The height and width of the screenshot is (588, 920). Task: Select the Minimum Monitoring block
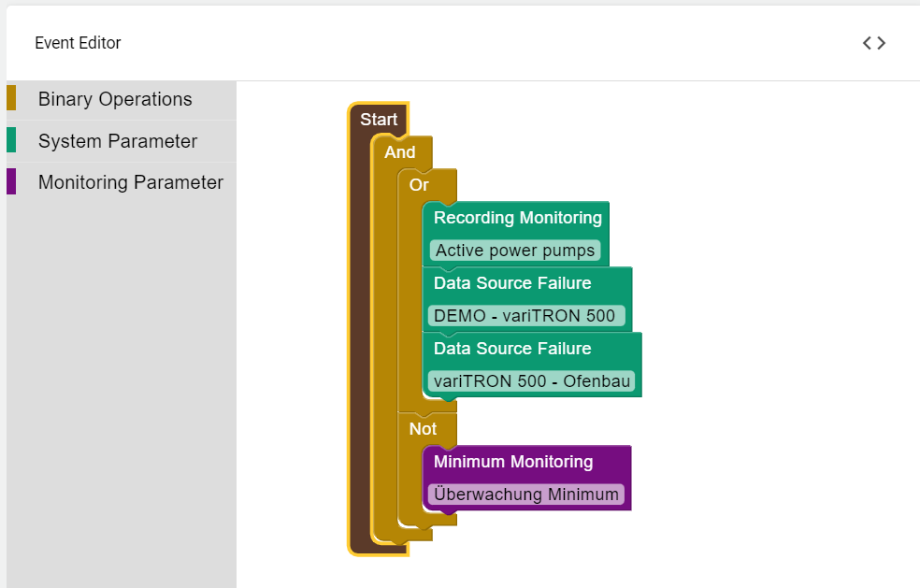(x=513, y=462)
